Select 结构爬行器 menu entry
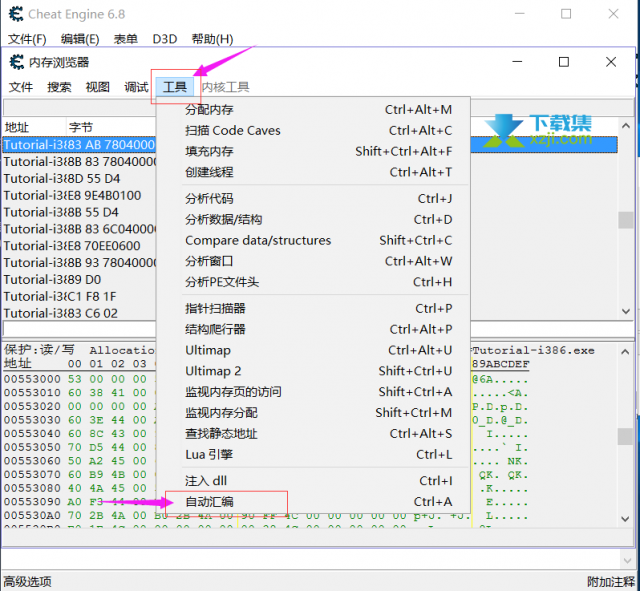Viewport: 640px width, 591px height. point(313,329)
